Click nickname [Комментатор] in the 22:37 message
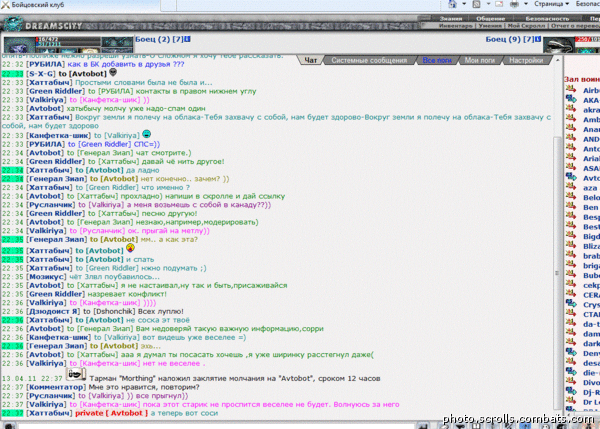The height and width of the screenshot is (429, 600). pyautogui.click(x=56, y=387)
